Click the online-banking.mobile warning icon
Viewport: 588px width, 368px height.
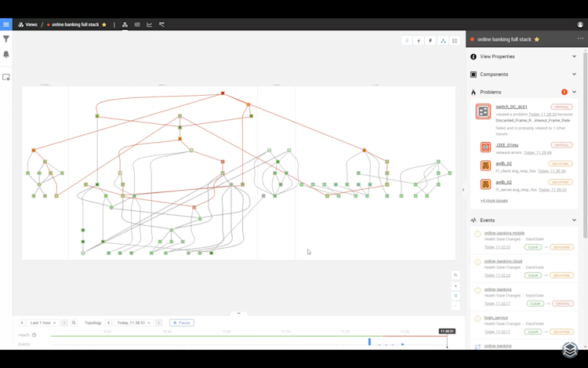tap(477, 234)
